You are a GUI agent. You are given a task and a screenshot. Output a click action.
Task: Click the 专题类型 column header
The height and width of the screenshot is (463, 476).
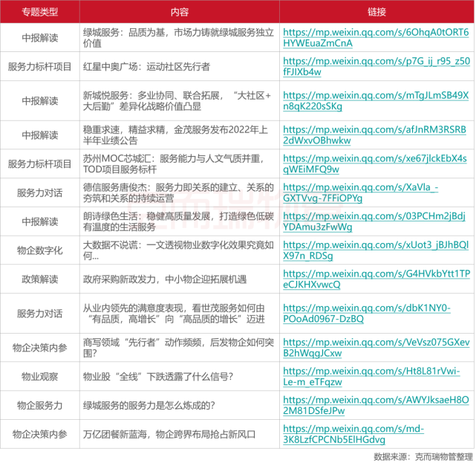[40, 12]
